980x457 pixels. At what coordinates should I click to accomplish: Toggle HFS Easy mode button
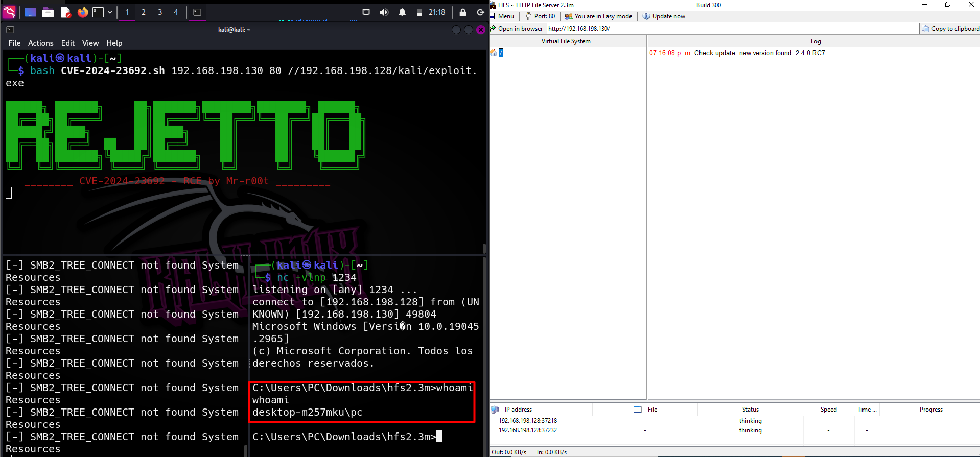[x=598, y=16]
